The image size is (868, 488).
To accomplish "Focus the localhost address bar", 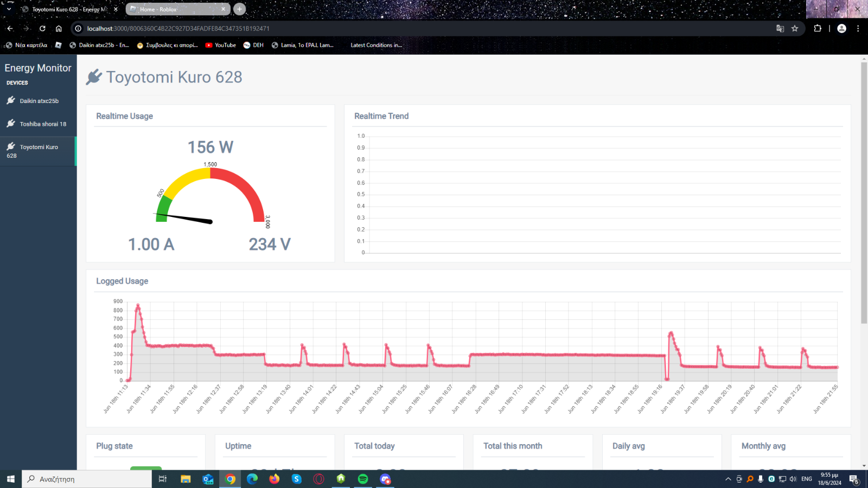I will pyautogui.click(x=423, y=28).
